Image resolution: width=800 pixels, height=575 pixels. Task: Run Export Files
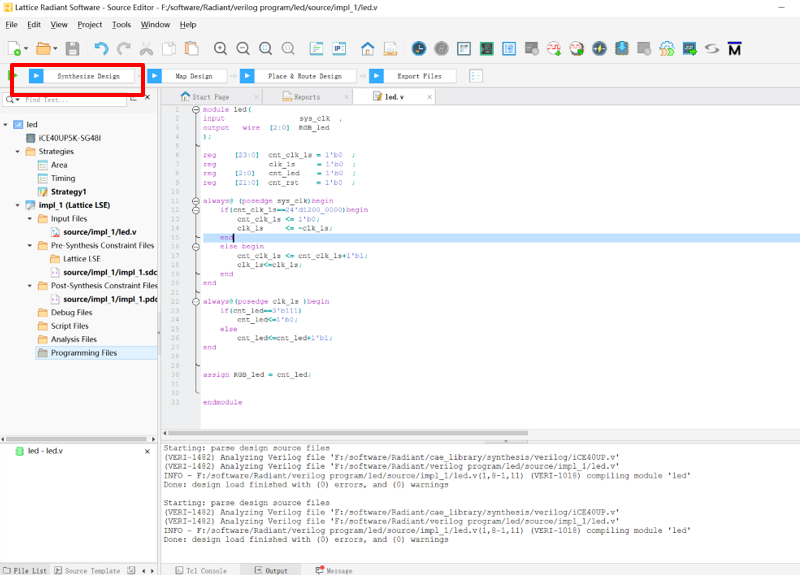pos(413,76)
